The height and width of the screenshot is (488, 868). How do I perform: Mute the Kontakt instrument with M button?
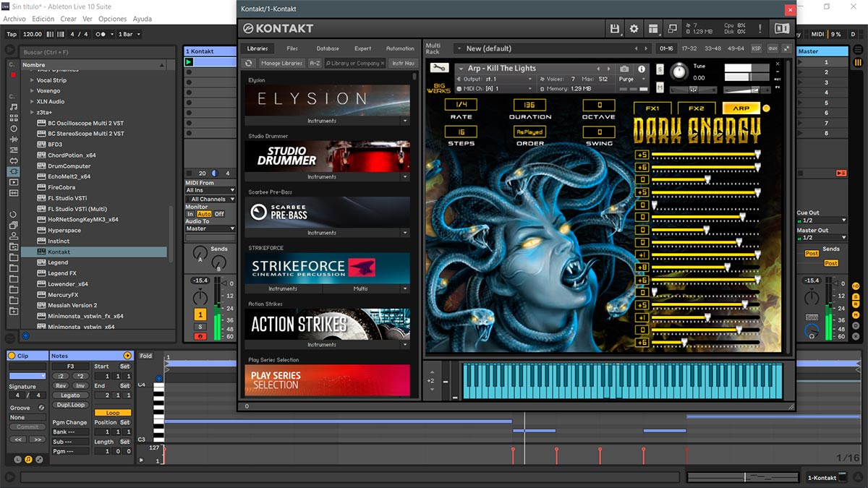coord(660,87)
